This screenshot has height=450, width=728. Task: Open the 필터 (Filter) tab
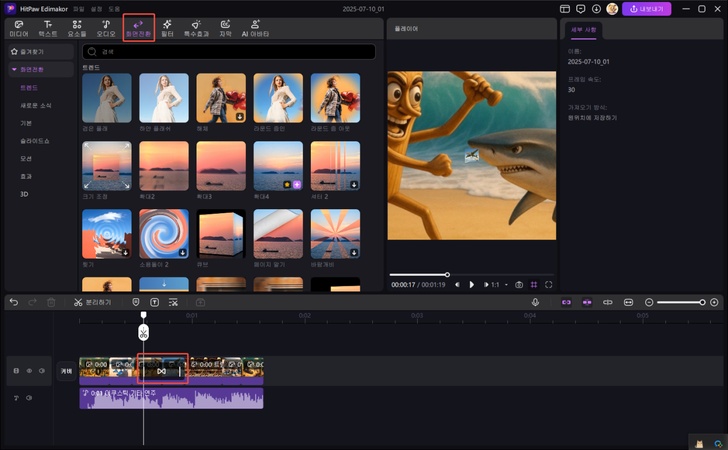(x=167, y=29)
